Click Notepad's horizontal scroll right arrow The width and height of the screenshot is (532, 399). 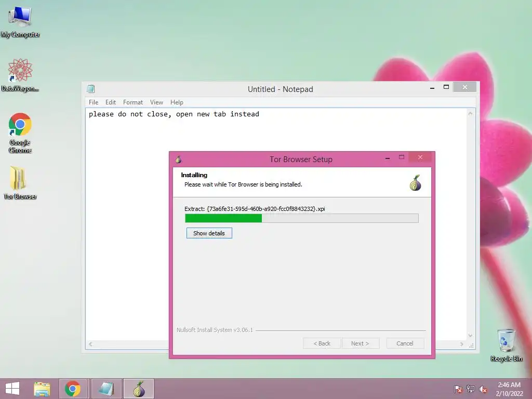point(461,344)
